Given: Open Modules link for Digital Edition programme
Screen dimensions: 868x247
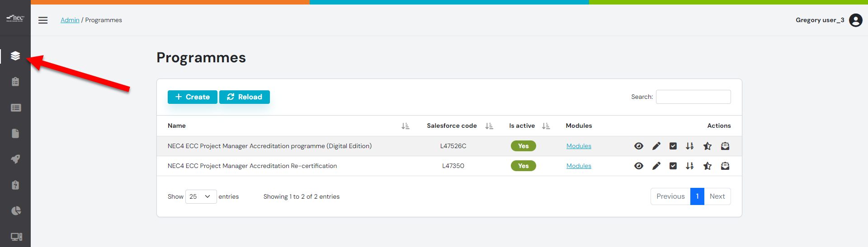Looking at the screenshot, I should tap(579, 146).
